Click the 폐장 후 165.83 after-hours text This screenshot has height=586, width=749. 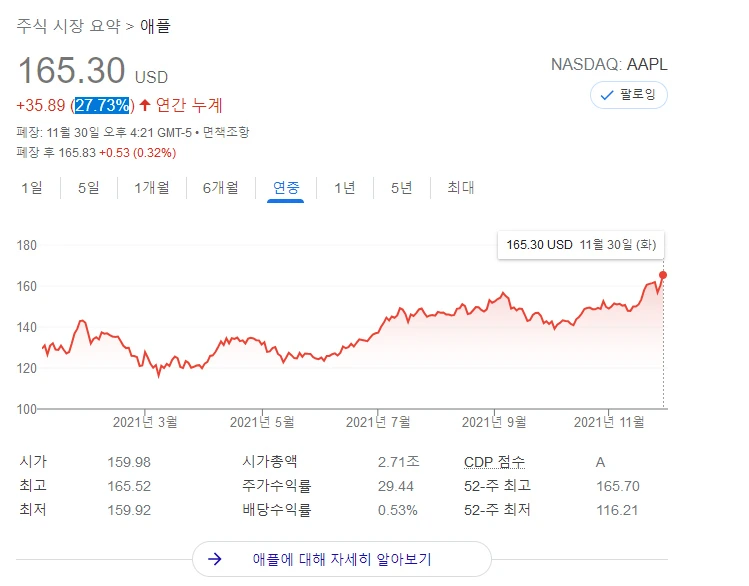click(56, 153)
